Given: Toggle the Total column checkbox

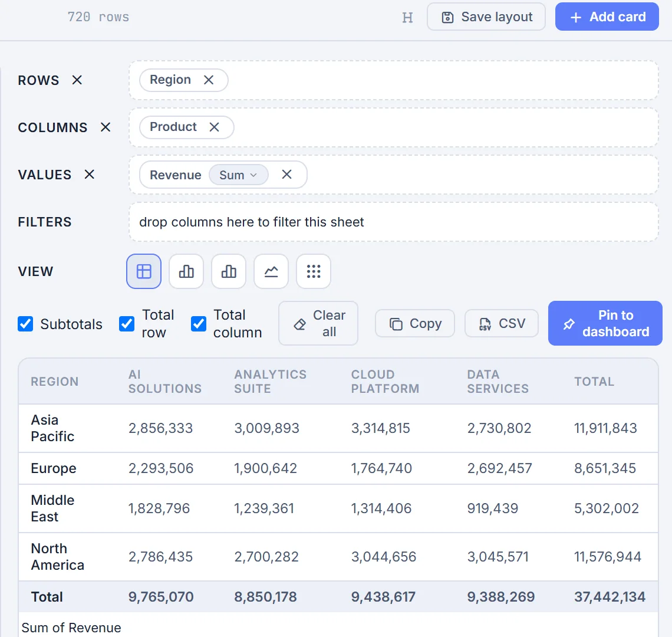Looking at the screenshot, I should [199, 324].
